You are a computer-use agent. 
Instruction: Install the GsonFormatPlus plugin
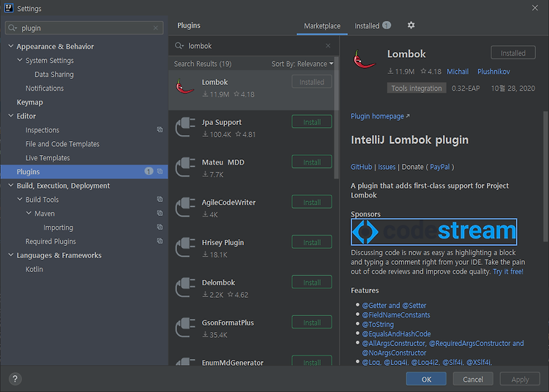tap(312, 322)
